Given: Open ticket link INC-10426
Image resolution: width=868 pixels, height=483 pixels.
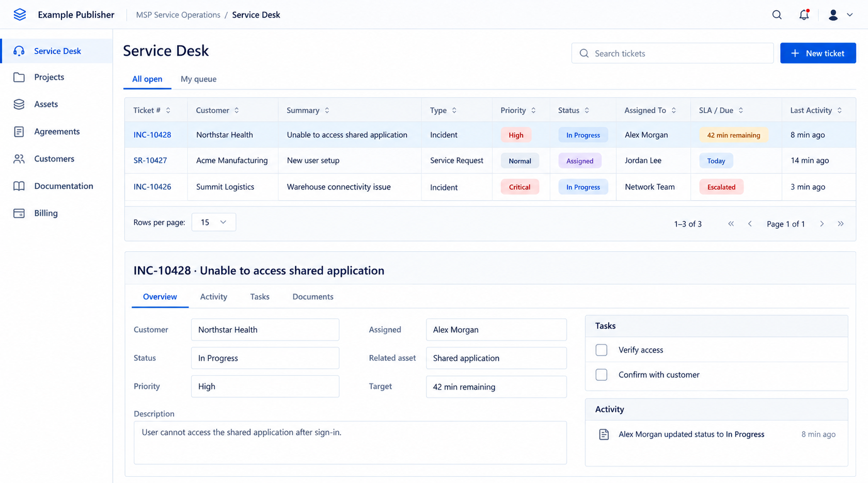Looking at the screenshot, I should point(152,187).
